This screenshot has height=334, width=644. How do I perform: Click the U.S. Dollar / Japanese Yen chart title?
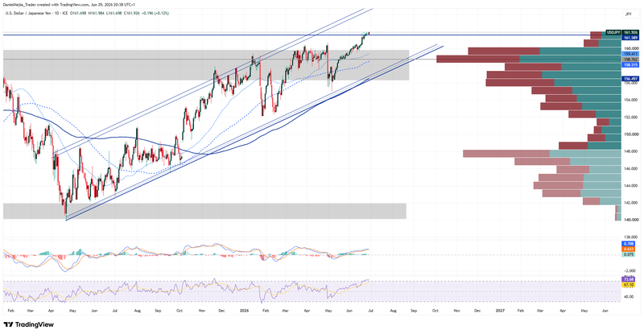pyautogui.click(x=27, y=13)
